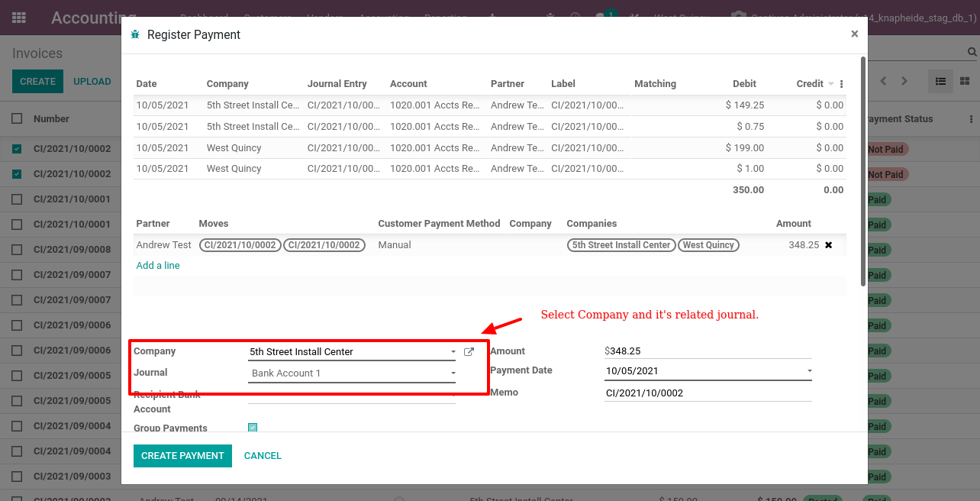The height and width of the screenshot is (501, 980).
Task: Uncheck the first CI/2021/10/0002 invoice checkbox
Action: (x=17, y=149)
